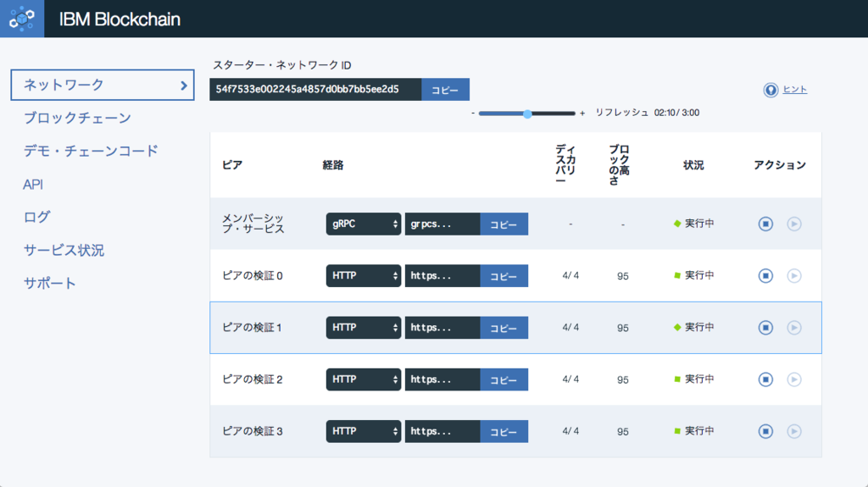
Task: View サービス状況 page
Action: [x=64, y=250]
